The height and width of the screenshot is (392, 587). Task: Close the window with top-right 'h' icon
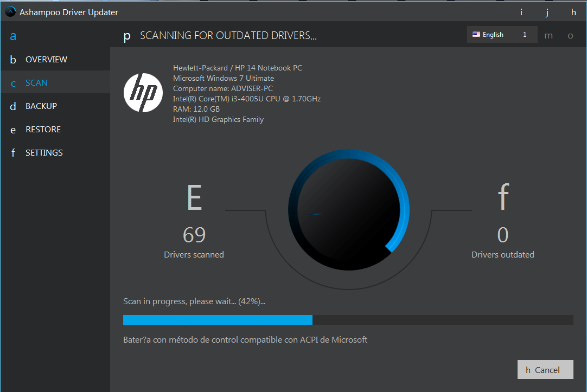point(573,12)
